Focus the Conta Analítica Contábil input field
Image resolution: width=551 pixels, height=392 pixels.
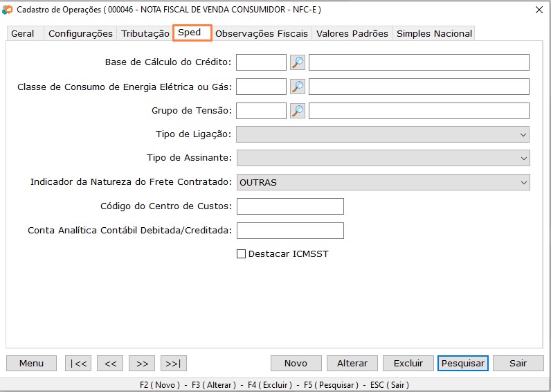click(290, 230)
